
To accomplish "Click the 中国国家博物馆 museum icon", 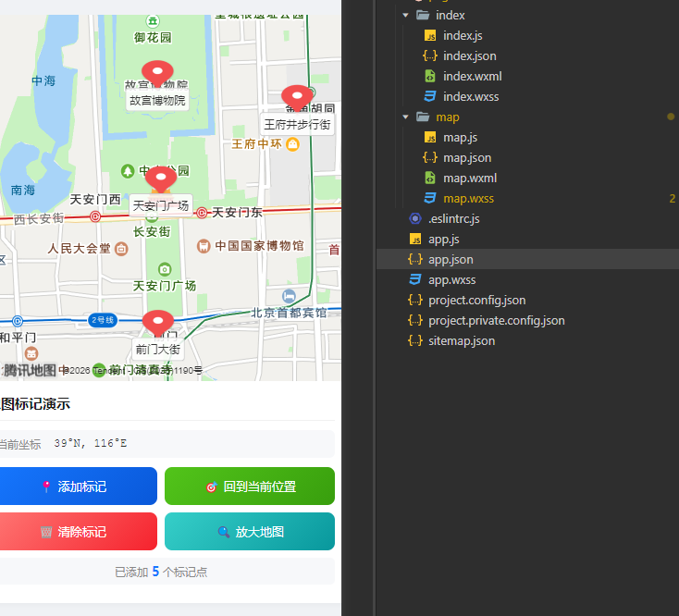I will (x=204, y=246).
